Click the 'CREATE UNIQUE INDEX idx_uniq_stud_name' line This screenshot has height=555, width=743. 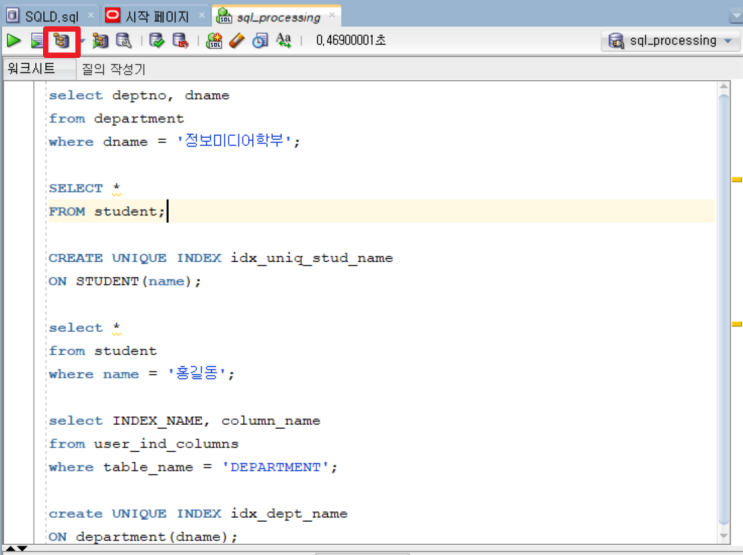(x=221, y=258)
